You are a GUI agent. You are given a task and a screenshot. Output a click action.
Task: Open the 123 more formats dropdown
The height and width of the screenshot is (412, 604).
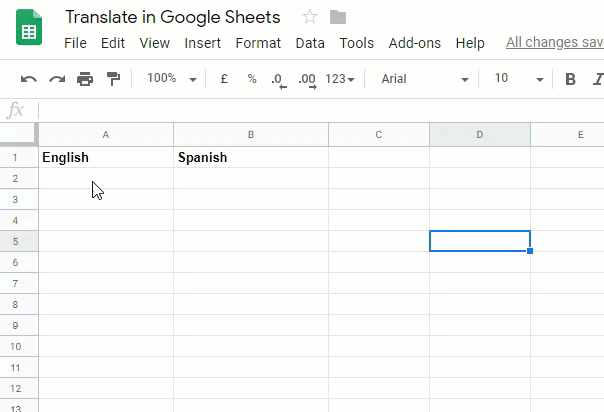click(340, 79)
